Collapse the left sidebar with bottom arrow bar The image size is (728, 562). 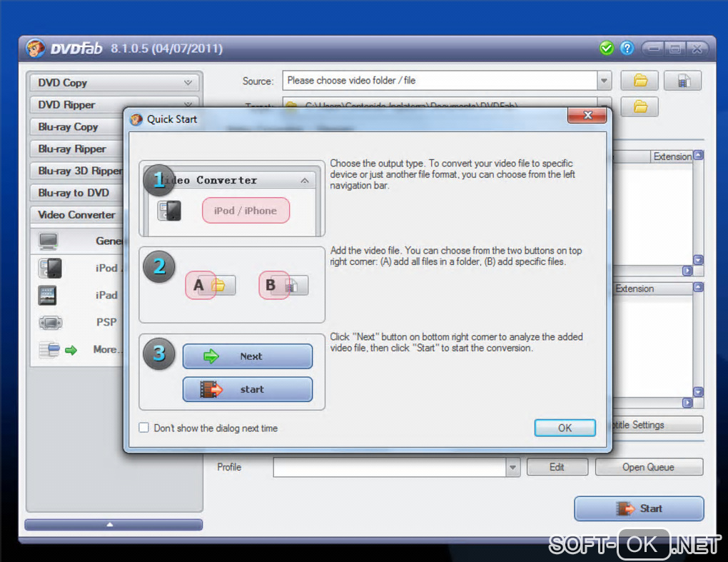[x=113, y=524]
